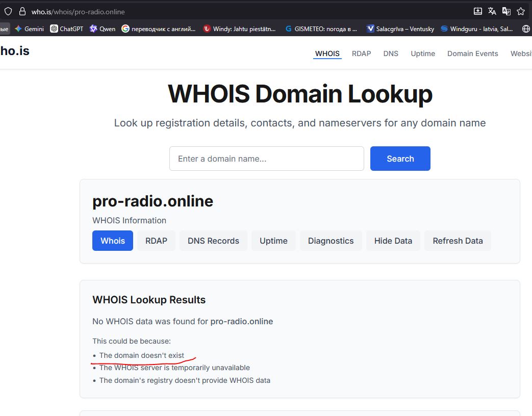
Task: Open the GISMETEO bookmark
Action: click(x=321, y=29)
